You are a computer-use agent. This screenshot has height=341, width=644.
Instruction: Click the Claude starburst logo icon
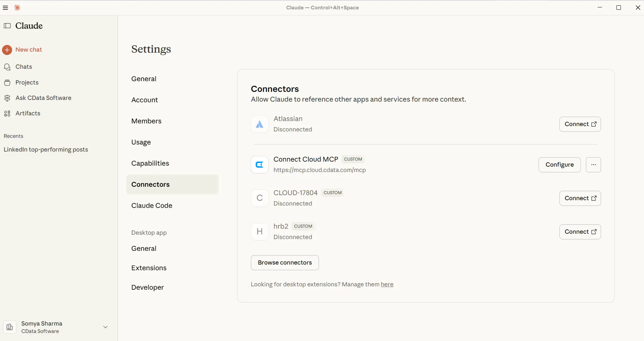coord(17,8)
